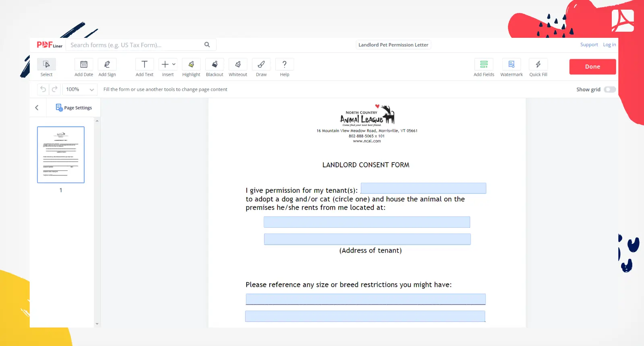644x346 pixels.
Task: Click the second breed restrictions field
Action: pyautogui.click(x=365, y=316)
